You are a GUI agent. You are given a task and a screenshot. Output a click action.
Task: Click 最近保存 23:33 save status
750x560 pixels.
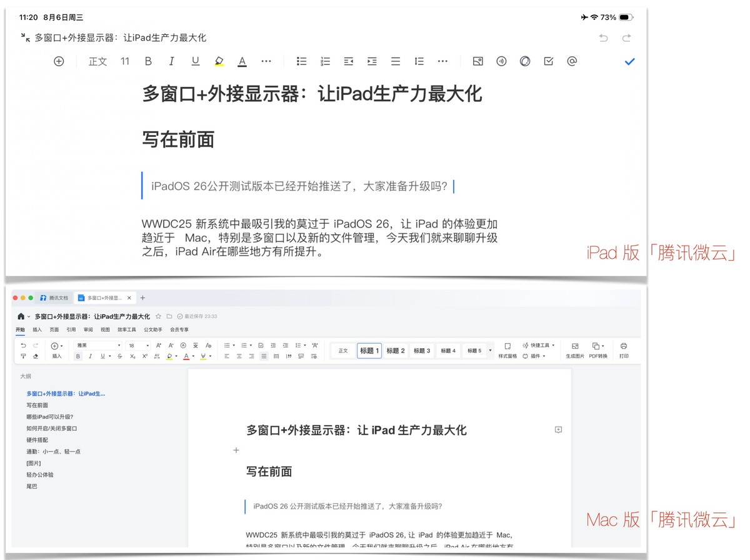point(197,317)
